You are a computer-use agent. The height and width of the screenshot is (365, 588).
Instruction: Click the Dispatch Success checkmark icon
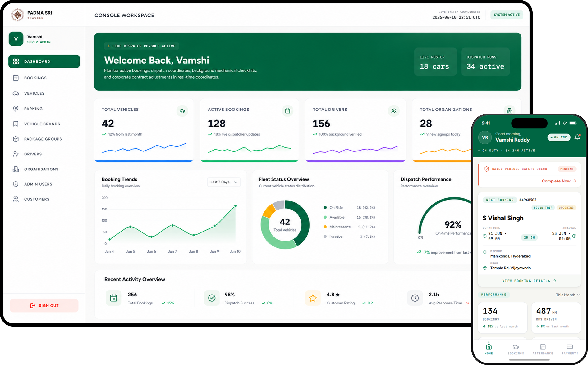coord(212,298)
